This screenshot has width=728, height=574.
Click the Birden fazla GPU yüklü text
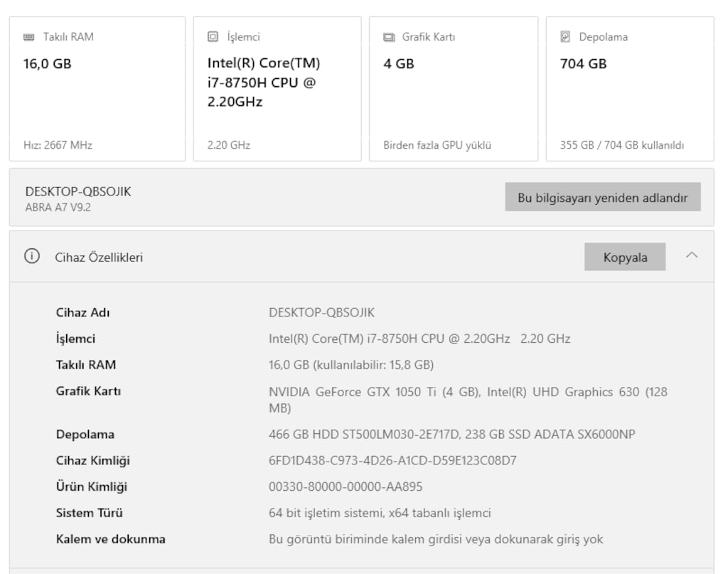click(437, 145)
